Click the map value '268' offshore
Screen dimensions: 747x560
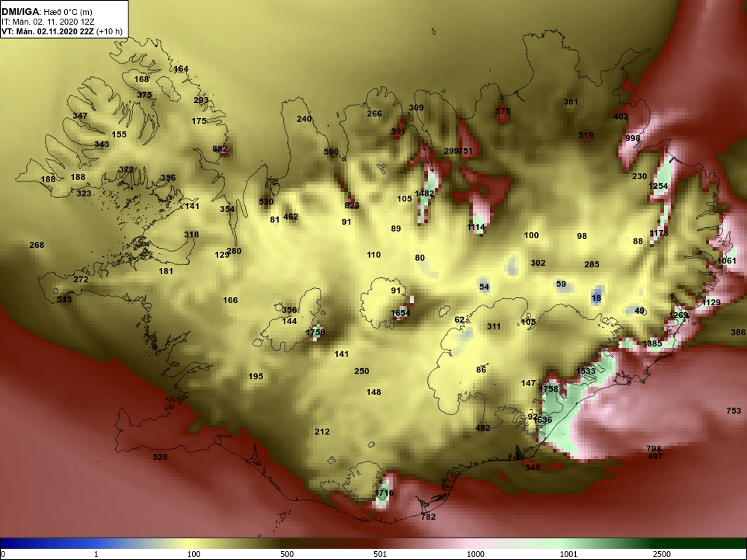tap(37, 245)
